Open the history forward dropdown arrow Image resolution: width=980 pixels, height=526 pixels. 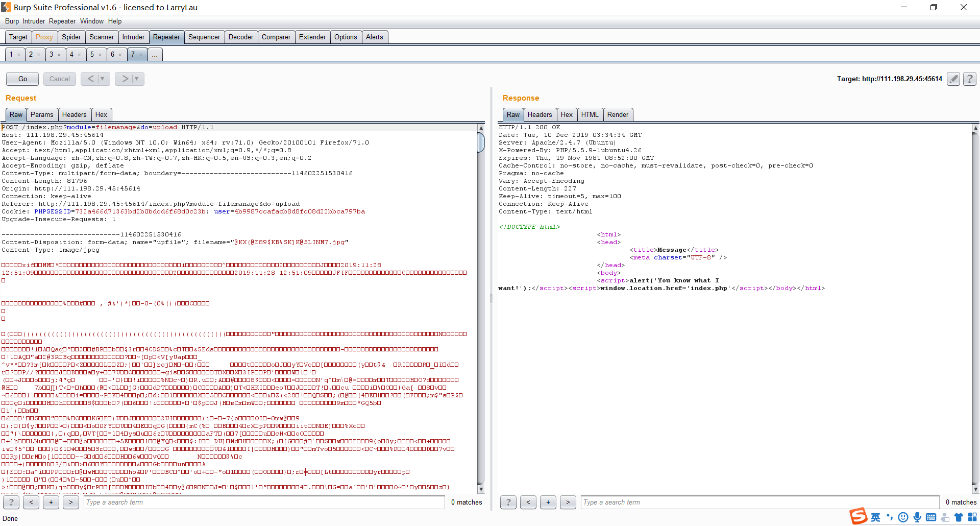[137, 79]
